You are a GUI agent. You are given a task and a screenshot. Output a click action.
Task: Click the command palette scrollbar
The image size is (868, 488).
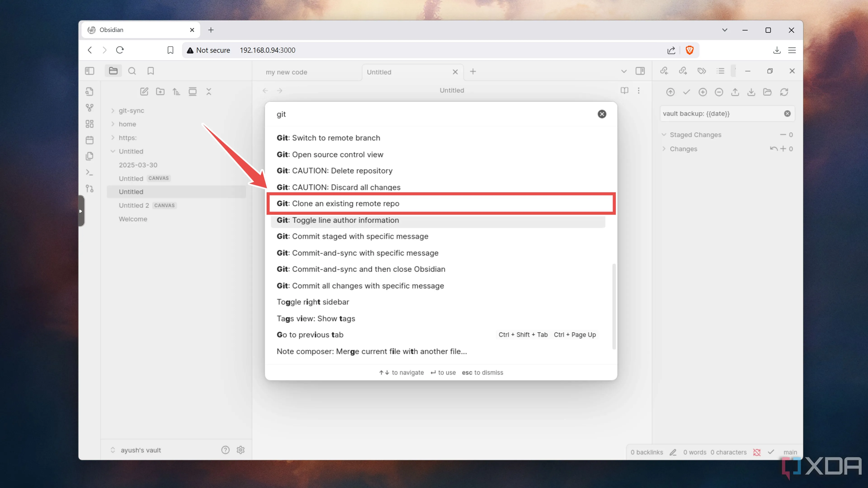click(x=614, y=307)
